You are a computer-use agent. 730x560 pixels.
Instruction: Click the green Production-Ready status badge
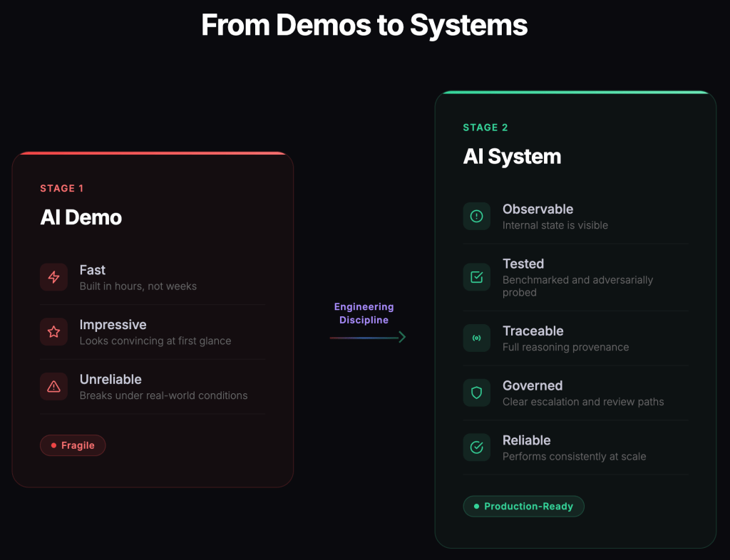tap(523, 507)
